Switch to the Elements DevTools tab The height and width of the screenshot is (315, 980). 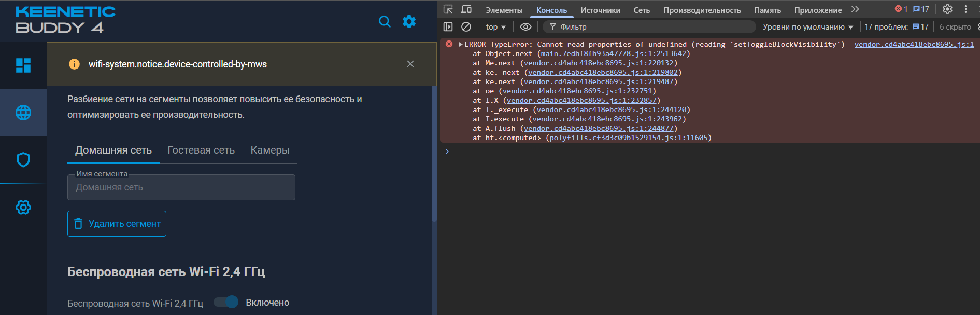coord(504,10)
